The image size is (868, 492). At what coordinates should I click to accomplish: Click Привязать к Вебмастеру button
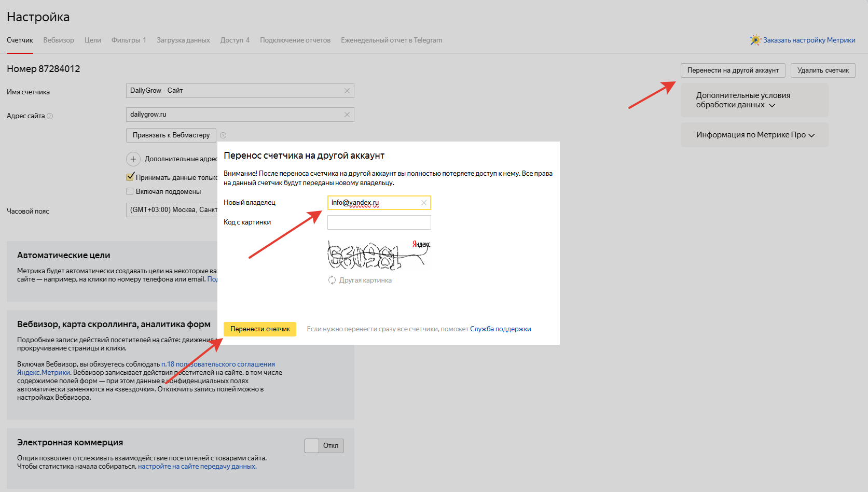pyautogui.click(x=171, y=135)
